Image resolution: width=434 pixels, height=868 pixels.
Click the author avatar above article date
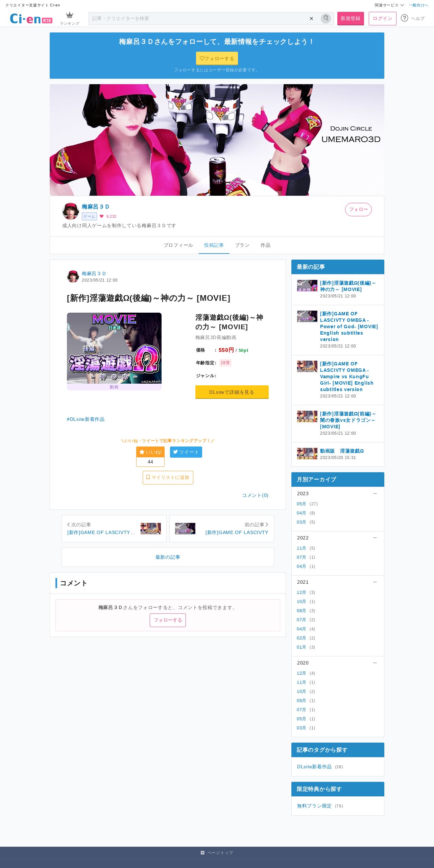coord(73,276)
